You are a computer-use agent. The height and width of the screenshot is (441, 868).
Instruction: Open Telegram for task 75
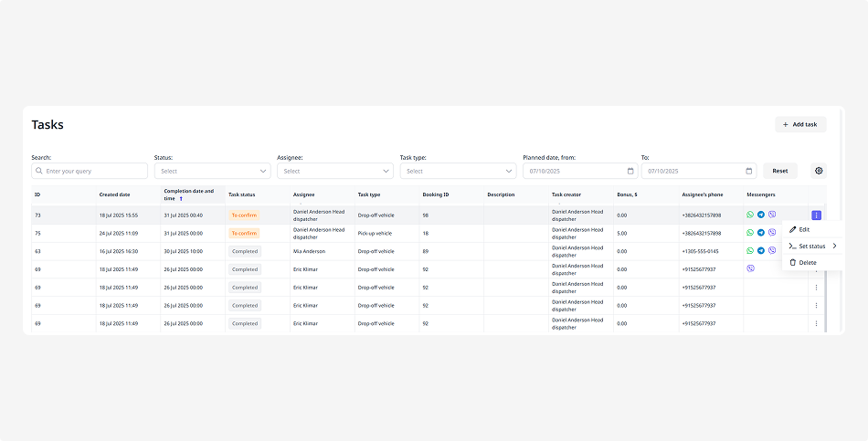coord(761,233)
